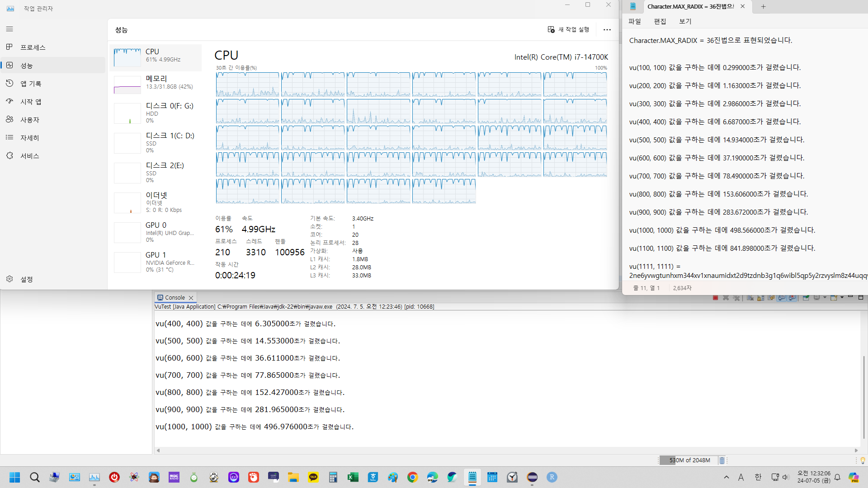Open the Users section in Task Manager
The width and height of the screenshot is (868, 488).
point(29,120)
